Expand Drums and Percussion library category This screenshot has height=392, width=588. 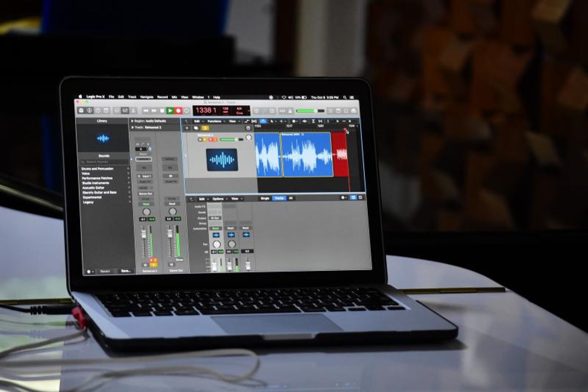97,168
